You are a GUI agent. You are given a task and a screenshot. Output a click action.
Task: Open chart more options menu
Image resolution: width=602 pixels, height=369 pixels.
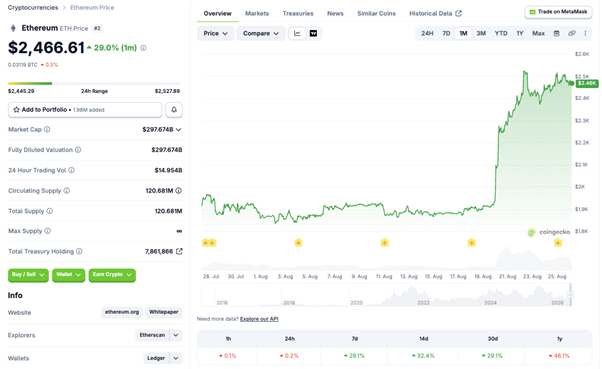pyautogui.click(x=585, y=33)
